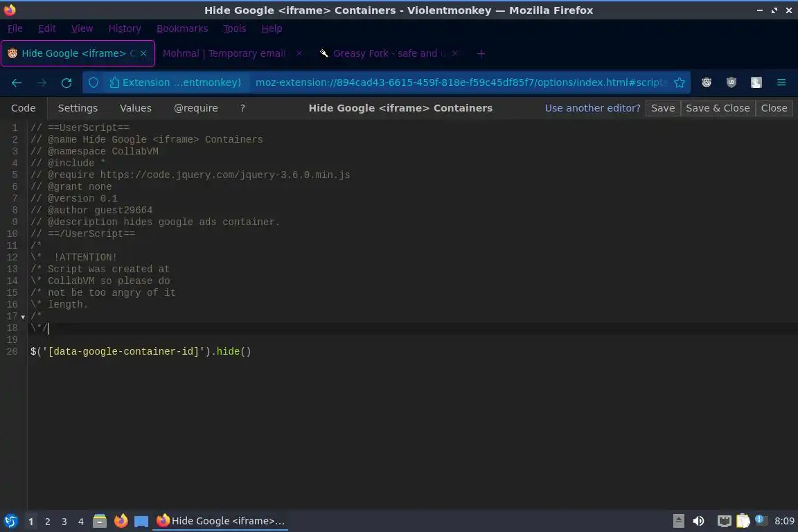Click the '@grant none' line
Viewport: 798px width, 532px height.
71,187
